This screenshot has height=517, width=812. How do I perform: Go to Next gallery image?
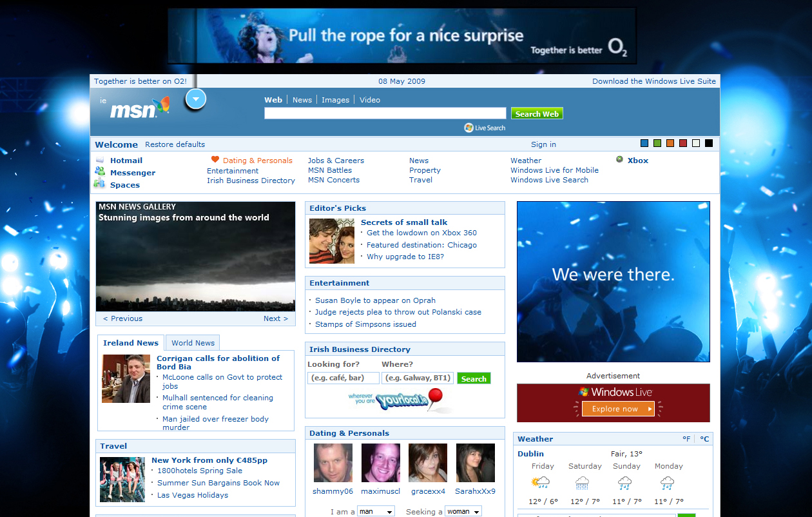pyautogui.click(x=276, y=318)
